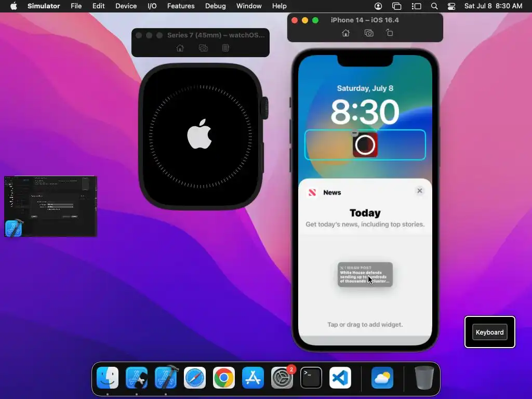
Task: Open Xcode from the Dock
Action: click(166, 378)
